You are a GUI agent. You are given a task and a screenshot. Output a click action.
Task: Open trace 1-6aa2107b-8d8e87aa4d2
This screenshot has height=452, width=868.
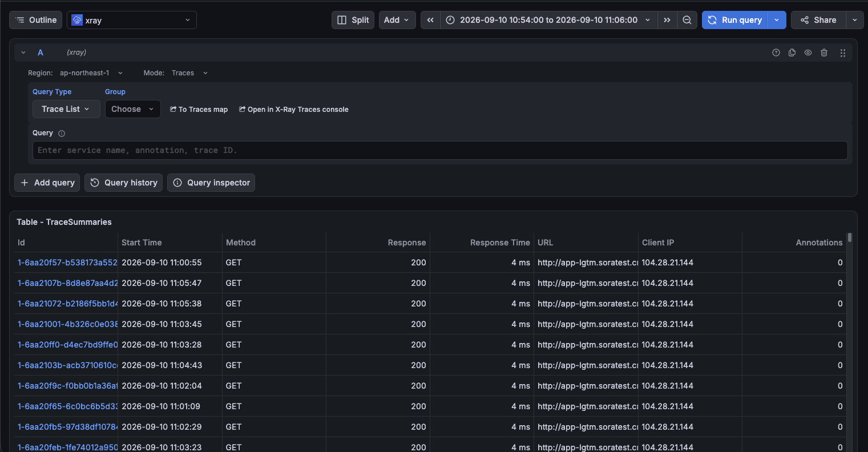[67, 283]
